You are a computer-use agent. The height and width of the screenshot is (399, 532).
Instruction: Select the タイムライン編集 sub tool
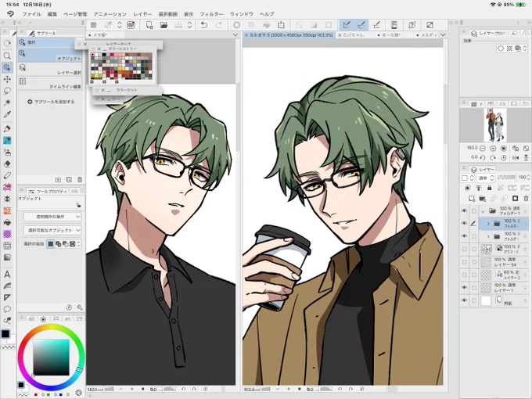click(50, 83)
